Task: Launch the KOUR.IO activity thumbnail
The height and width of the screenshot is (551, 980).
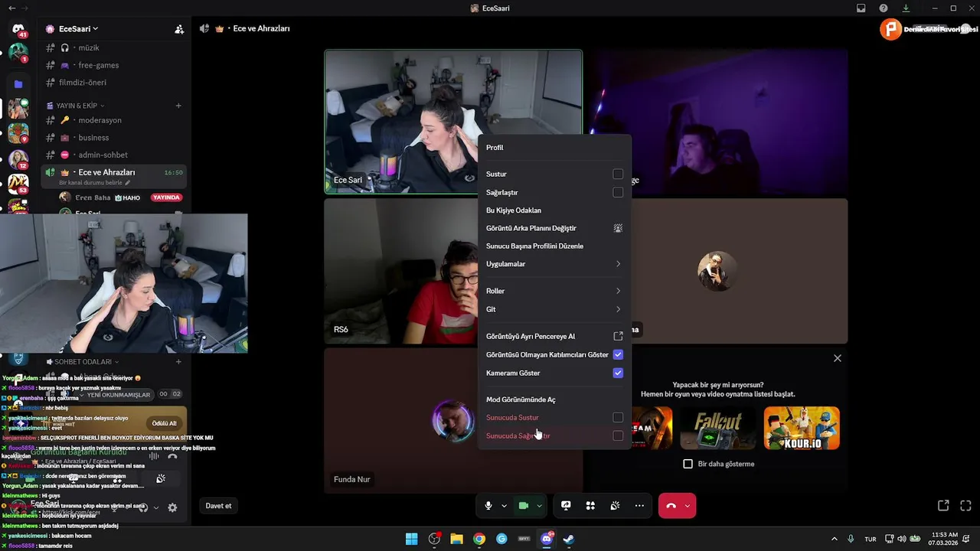Action: coord(802,428)
